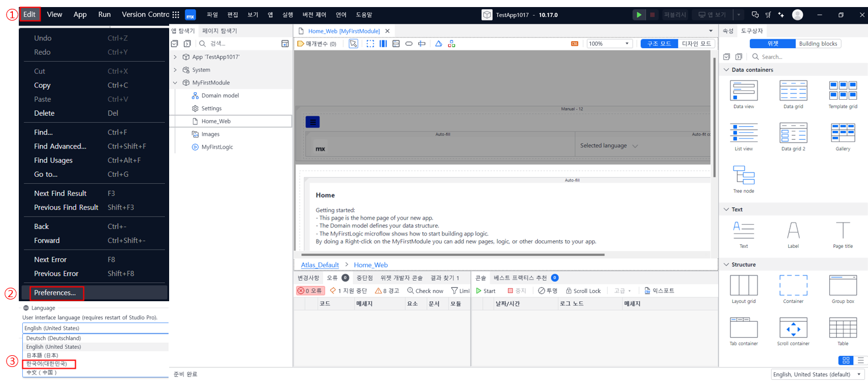868x384 pixels.
Task: Collapse the Data containers section
Action: (726, 70)
